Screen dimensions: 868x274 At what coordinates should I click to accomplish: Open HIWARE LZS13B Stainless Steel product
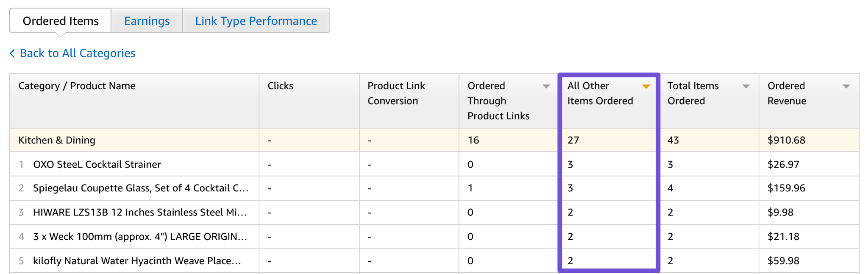[140, 212]
